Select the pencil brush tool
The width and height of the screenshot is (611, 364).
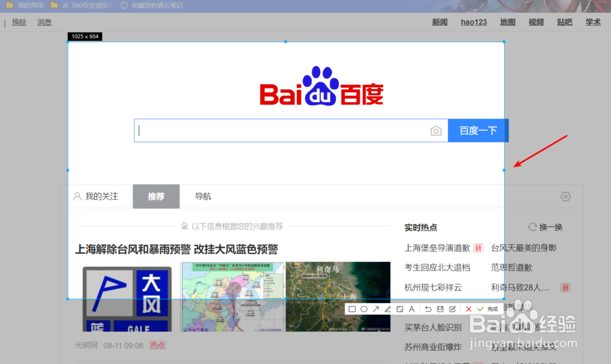click(x=388, y=309)
